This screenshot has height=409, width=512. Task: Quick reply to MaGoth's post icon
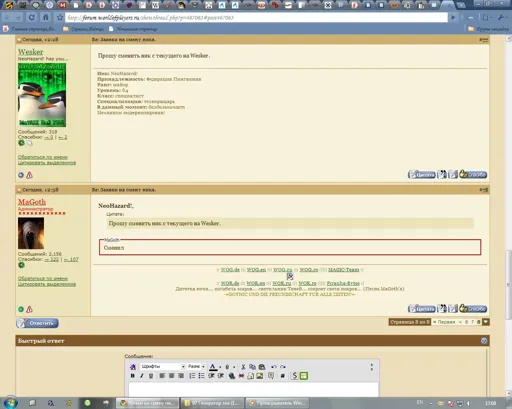[453, 309]
